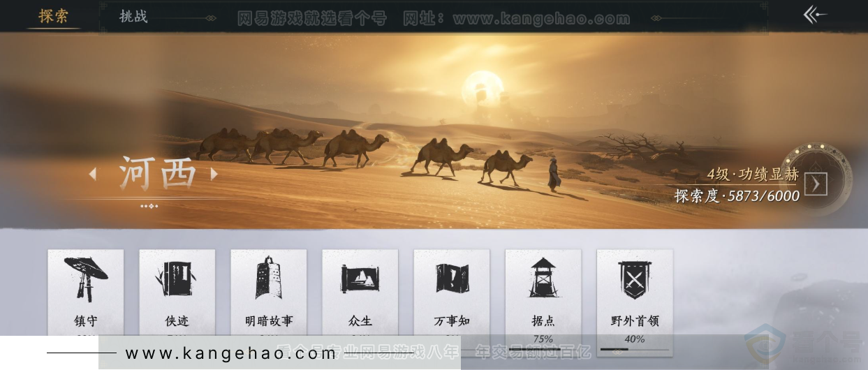
Task: Click the 75% value under 据点
Action: (543, 339)
